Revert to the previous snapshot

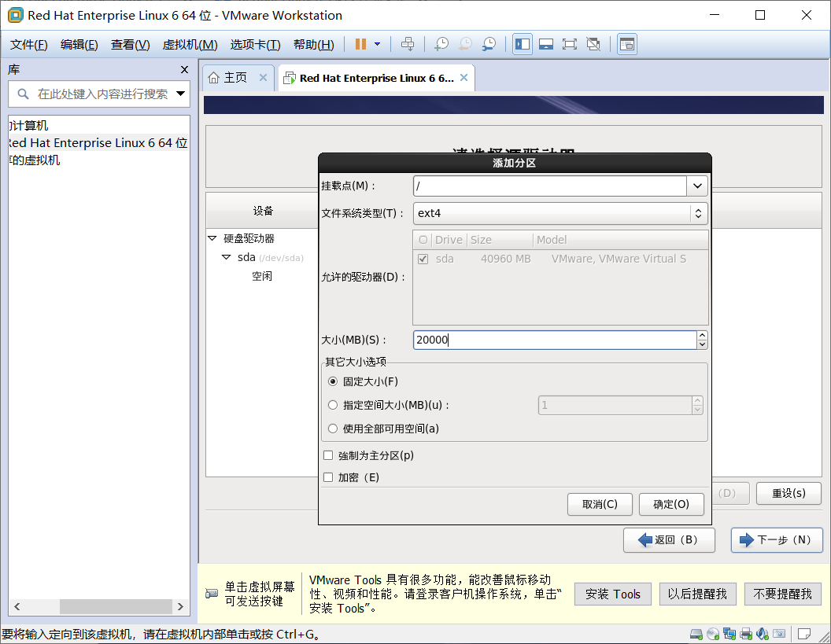[465, 44]
